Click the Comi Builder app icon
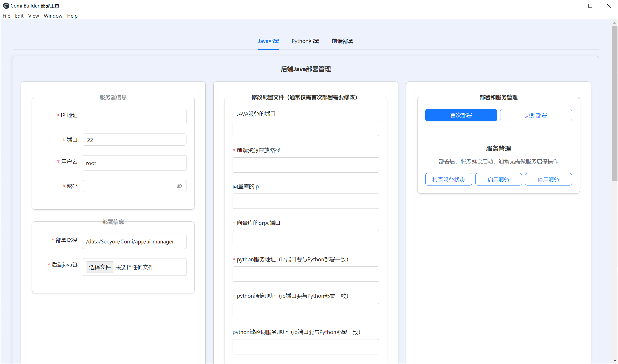This screenshot has height=364, width=618. 6,6
